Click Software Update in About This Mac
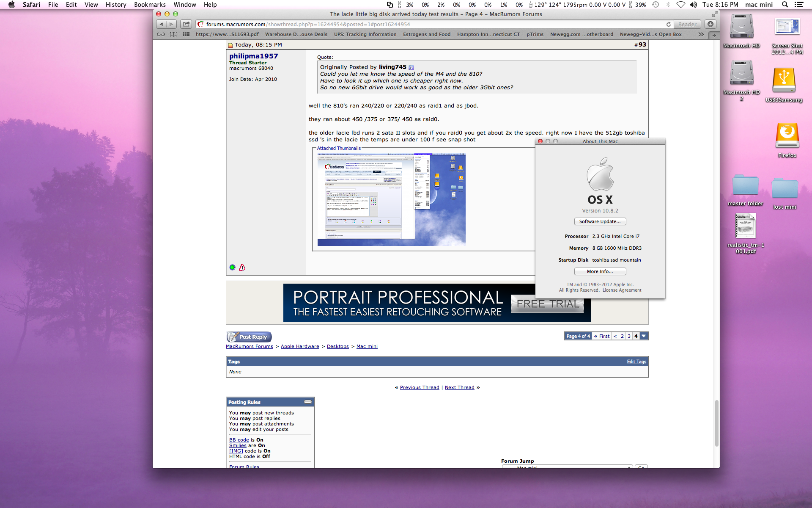Screen dimensions: 812x508 (x=600, y=221)
